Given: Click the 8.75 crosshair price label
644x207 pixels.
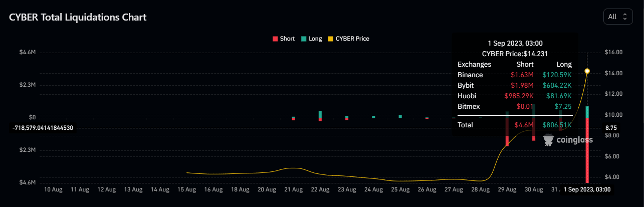Looking at the screenshot, I should (611, 128).
